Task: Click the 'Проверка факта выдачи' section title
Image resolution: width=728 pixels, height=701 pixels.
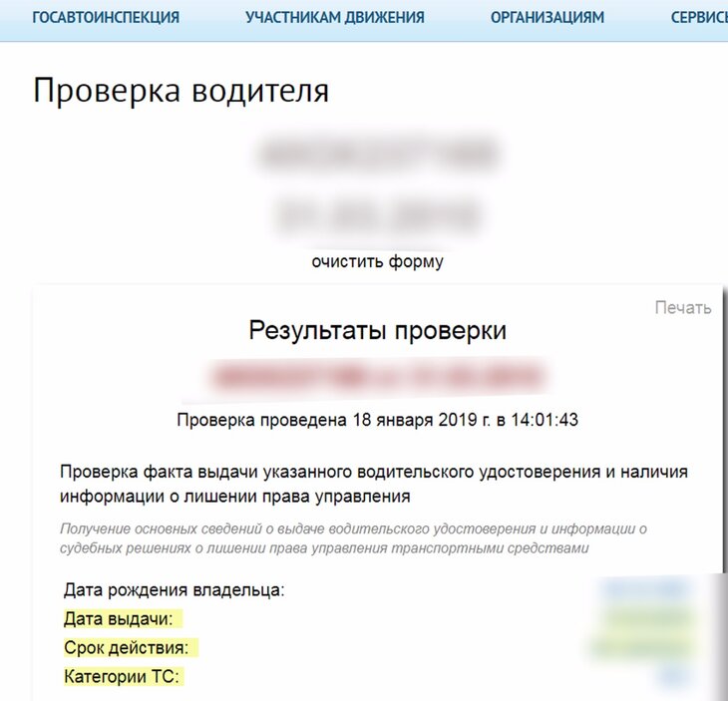Action: coord(374,484)
